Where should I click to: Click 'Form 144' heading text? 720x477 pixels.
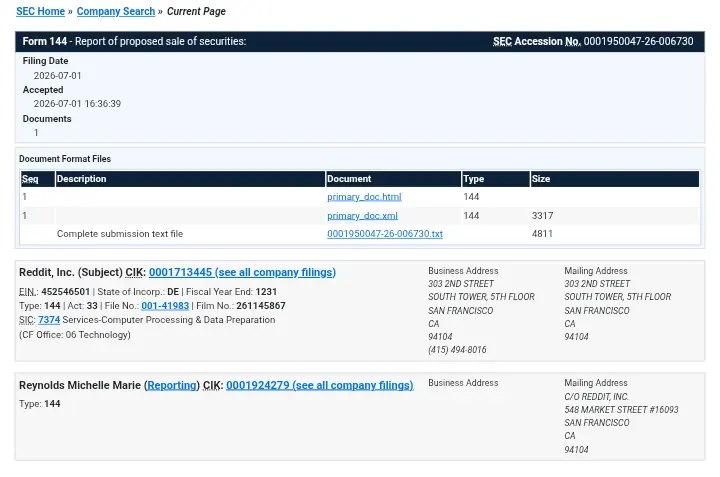(45, 41)
